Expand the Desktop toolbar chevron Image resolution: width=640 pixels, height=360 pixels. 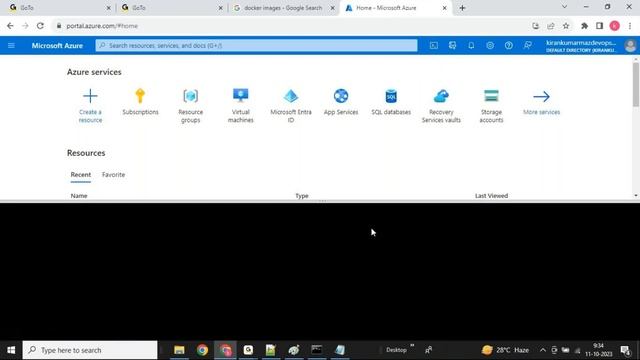(x=412, y=346)
